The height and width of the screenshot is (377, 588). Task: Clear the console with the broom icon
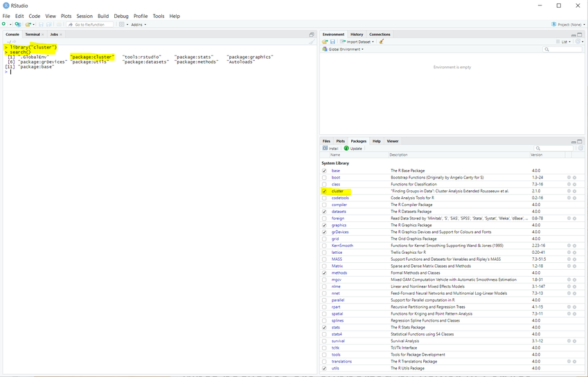pos(312,42)
